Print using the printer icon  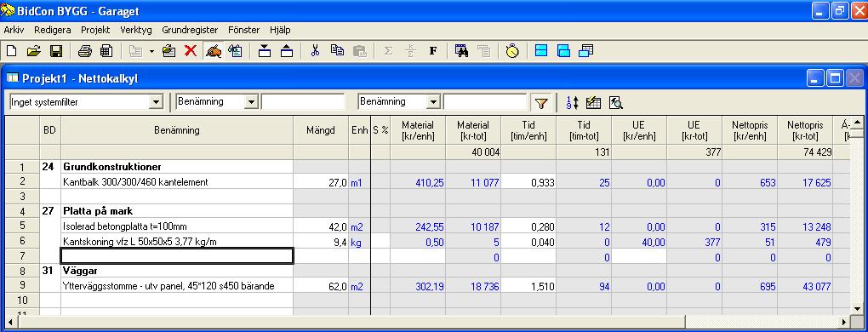pyautogui.click(x=85, y=51)
